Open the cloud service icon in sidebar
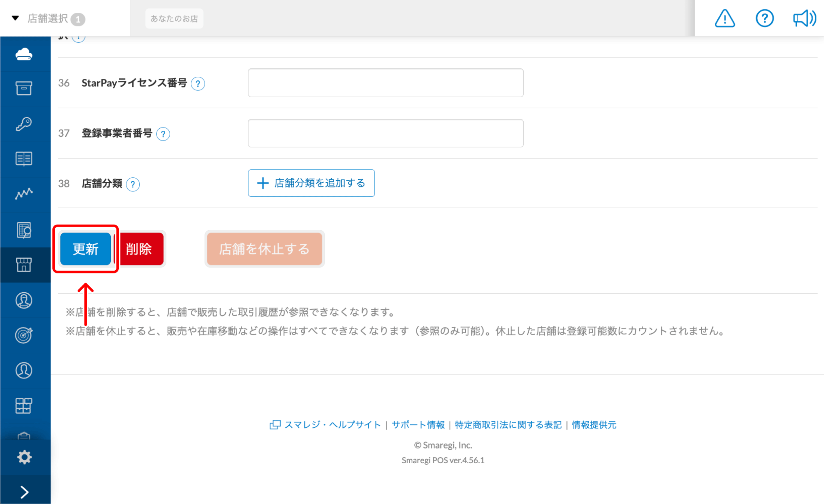Viewport: 824px width, 504px height. click(x=25, y=54)
